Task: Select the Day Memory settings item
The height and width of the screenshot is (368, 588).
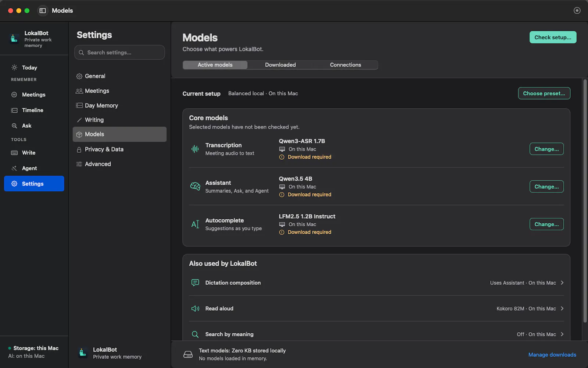Action: tap(119, 106)
